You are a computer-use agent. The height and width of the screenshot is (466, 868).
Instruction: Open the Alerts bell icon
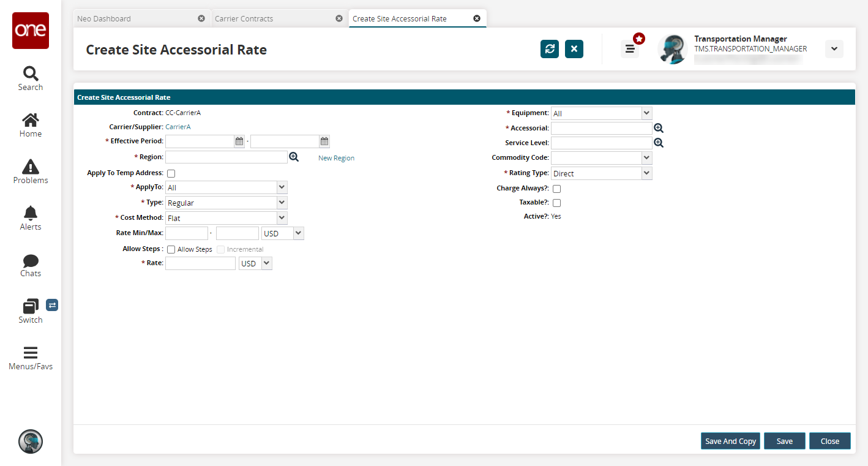31,213
